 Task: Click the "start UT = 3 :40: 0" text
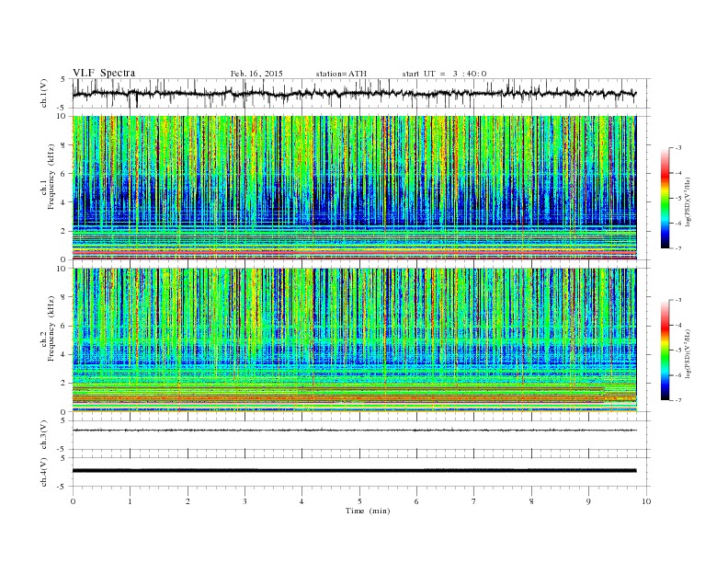(x=444, y=74)
